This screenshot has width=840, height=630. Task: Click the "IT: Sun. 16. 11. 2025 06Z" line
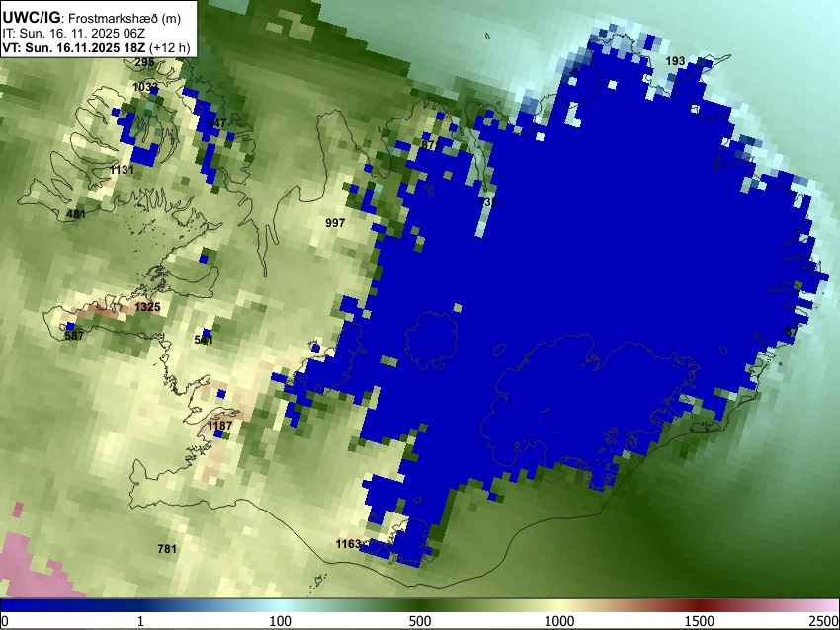click(73, 34)
